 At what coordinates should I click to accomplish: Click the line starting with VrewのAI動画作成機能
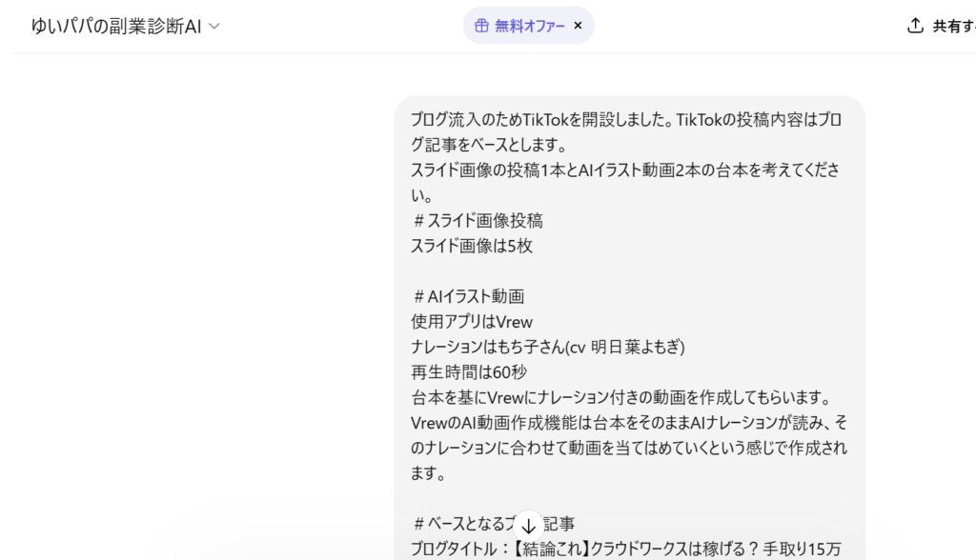(628, 422)
